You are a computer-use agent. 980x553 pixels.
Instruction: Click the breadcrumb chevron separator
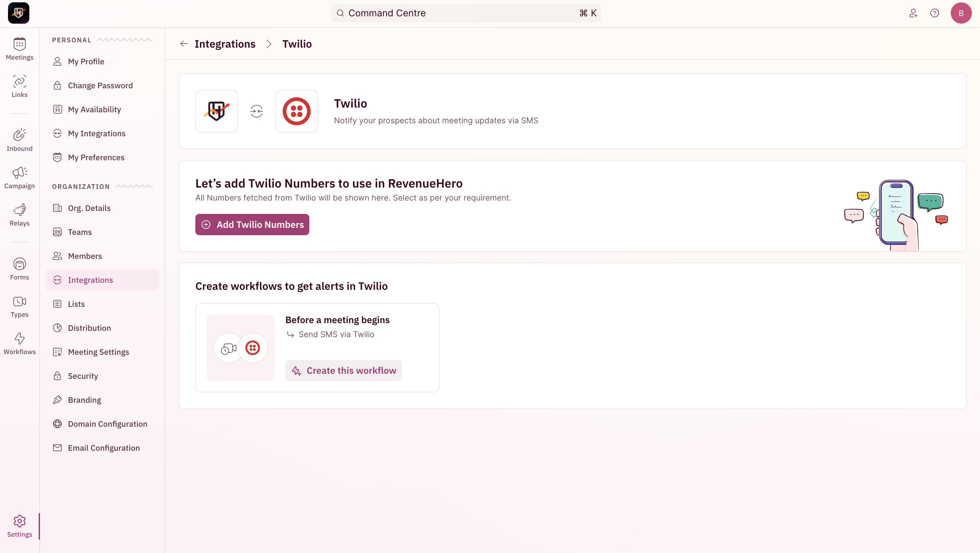pos(269,44)
